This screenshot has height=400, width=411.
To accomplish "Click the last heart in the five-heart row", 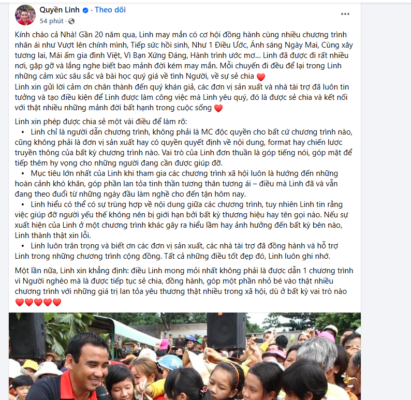I will [57, 302].
